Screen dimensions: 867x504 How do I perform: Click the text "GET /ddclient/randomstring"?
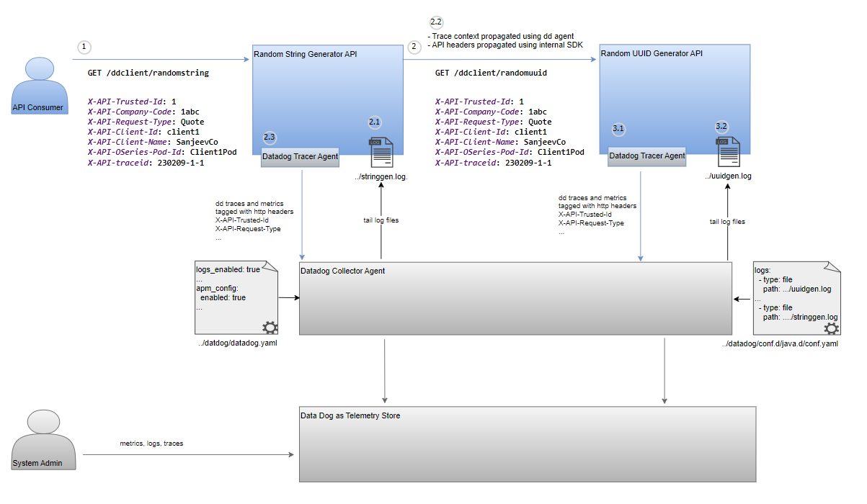point(148,73)
